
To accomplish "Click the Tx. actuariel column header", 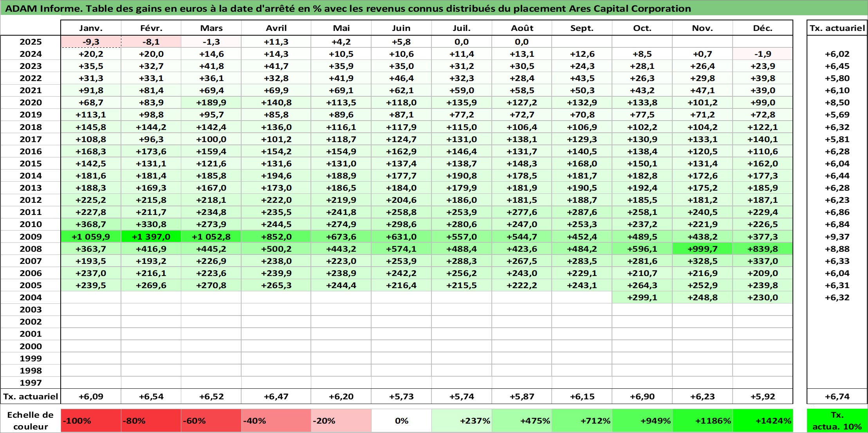I will click(837, 28).
